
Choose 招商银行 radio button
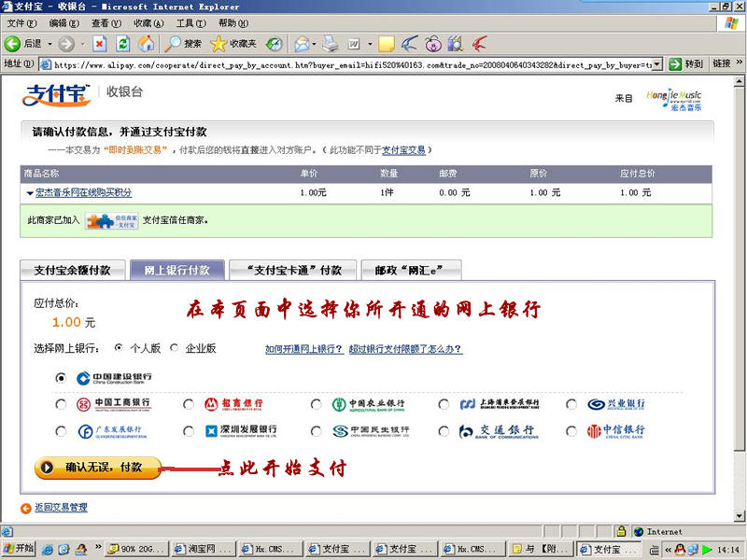pyautogui.click(x=189, y=404)
